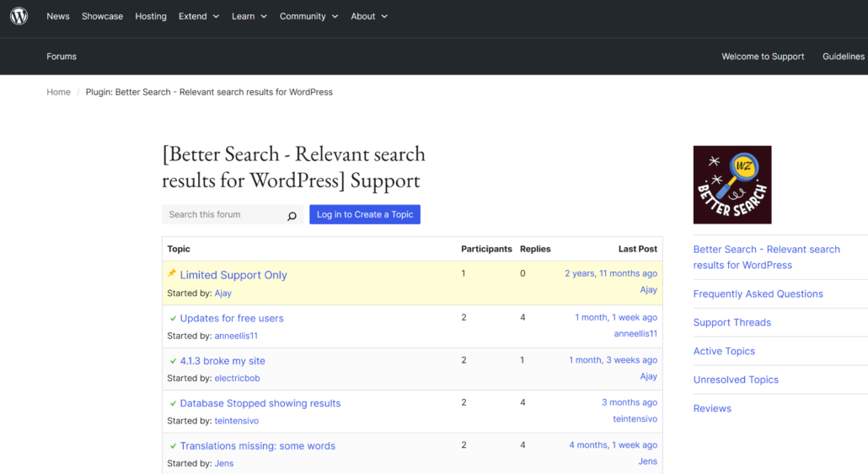Image resolution: width=868 pixels, height=474 pixels.
Task: Click the Last Post column header
Action: pos(638,249)
